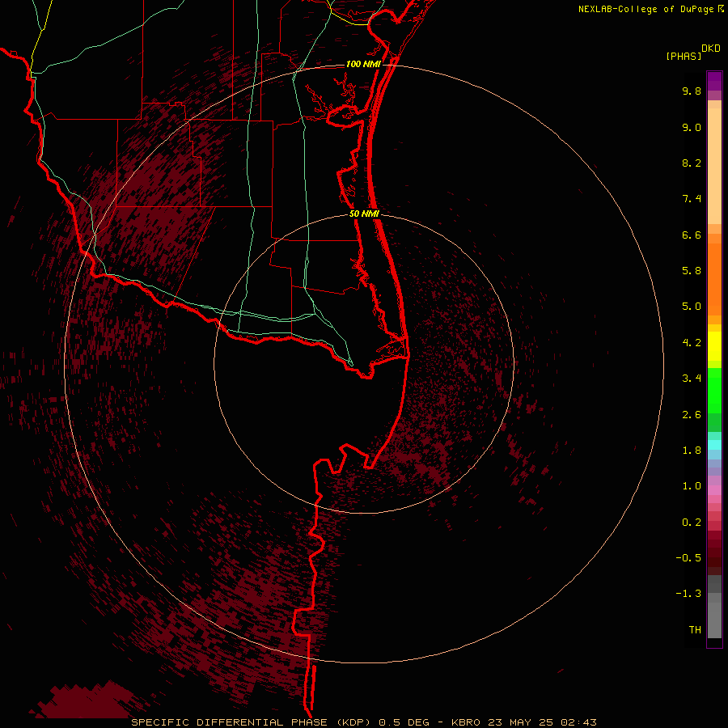Select the 9.0 legend value
Viewport: 728px width, 728px height.
pos(692,127)
